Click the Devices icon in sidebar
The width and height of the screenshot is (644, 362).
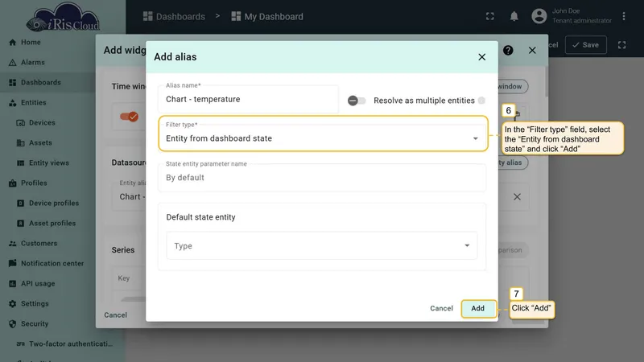click(x=21, y=123)
